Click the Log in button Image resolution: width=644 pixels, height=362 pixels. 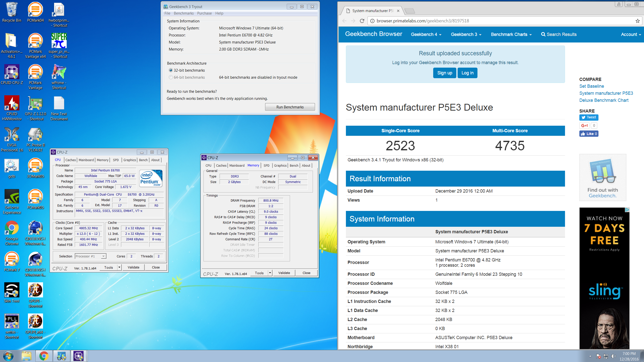tap(467, 73)
